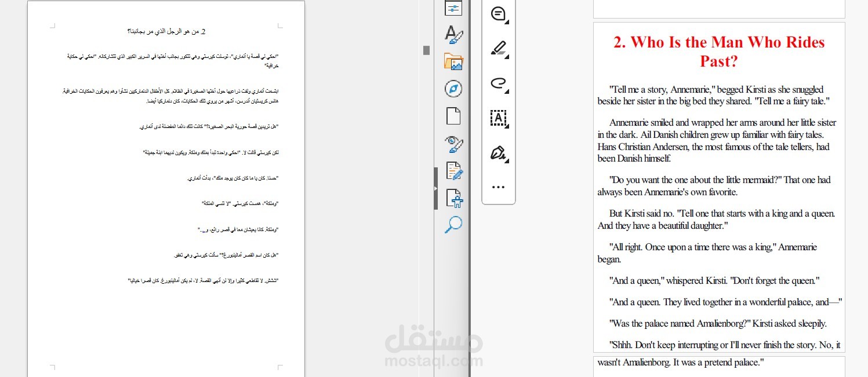Open the three-dots More tools menu
The image size is (868, 377).
tap(498, 187)
